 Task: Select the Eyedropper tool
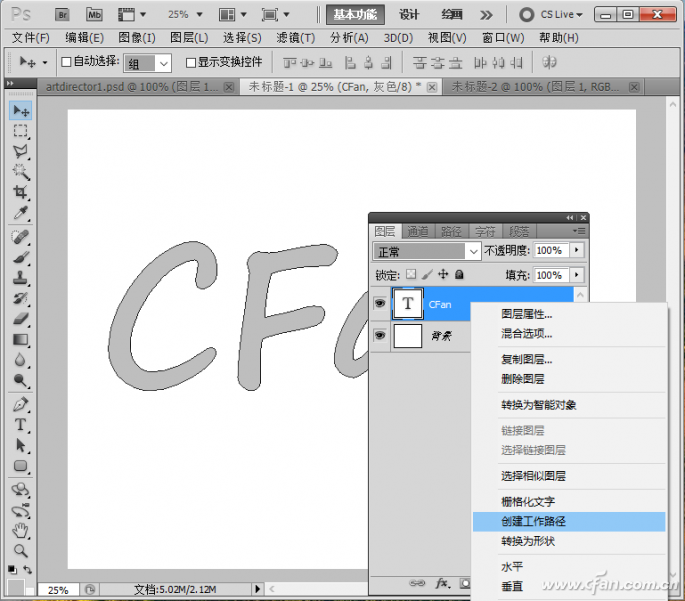pyautogui.click(x=20, y=213)
